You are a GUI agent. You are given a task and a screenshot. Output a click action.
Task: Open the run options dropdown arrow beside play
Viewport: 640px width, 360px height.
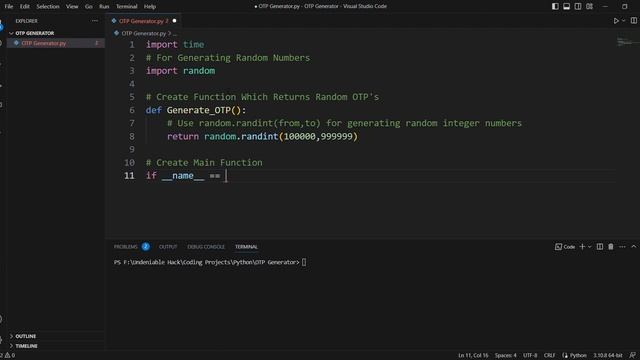coord(623,20)
